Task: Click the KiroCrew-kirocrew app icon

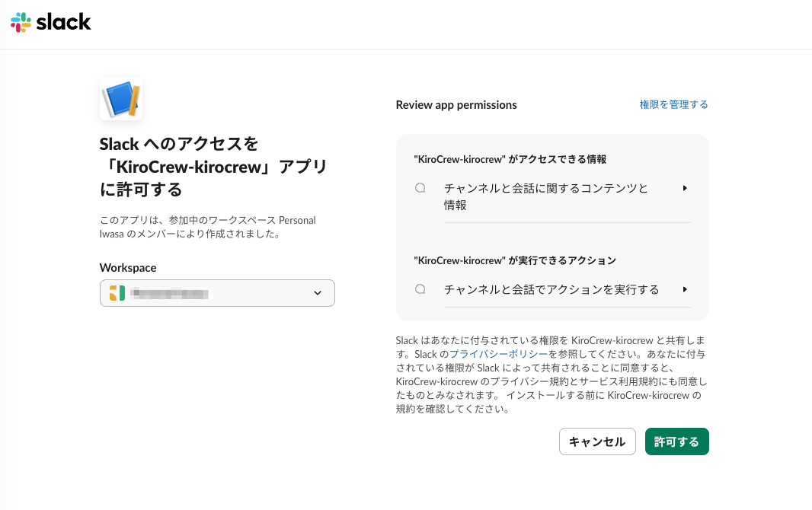Action: 121,99
